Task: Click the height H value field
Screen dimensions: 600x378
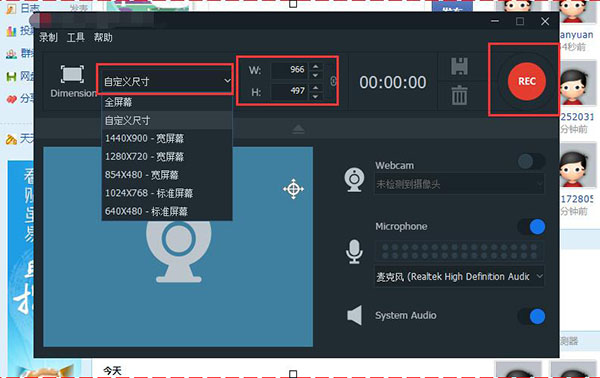Action: (289, 91)
